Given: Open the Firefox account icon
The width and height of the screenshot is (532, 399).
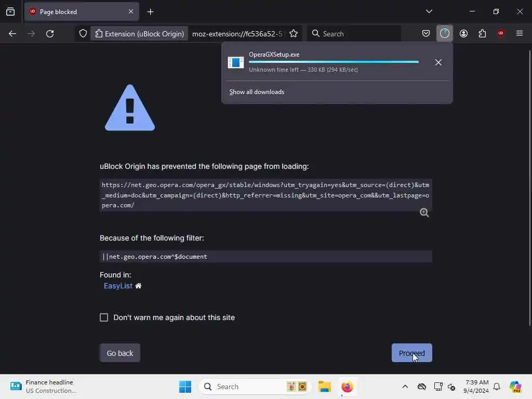Looking at the screenshot, I should (x=463, y=33).
